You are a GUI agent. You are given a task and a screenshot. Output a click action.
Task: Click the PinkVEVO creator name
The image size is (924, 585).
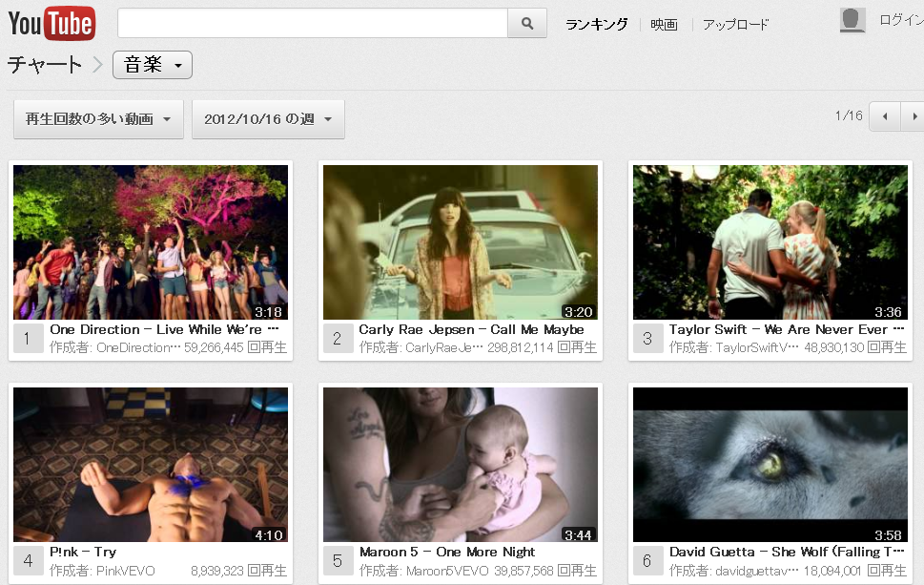pyautogui.click(x=126, y=571)
